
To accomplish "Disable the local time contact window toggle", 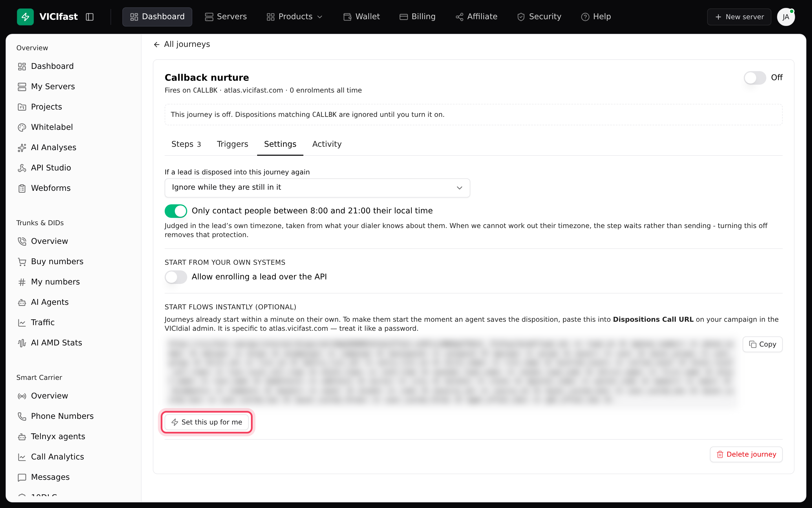I will coord(176,211).
